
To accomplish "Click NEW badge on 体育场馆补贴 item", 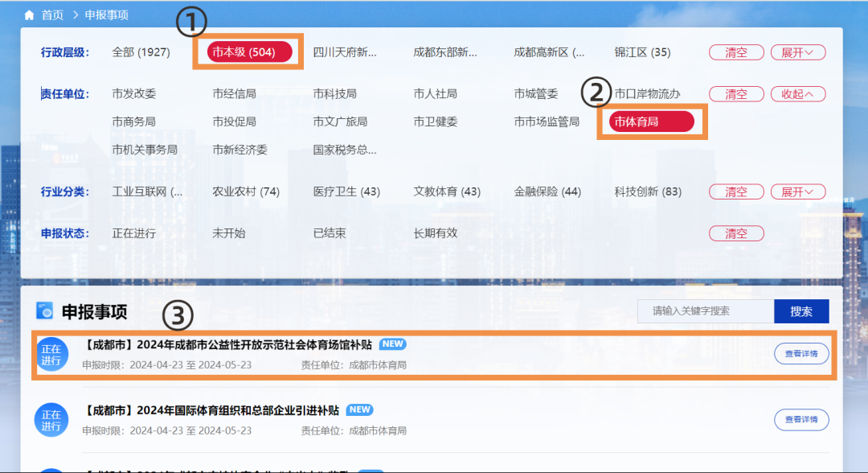I will 392,344.
